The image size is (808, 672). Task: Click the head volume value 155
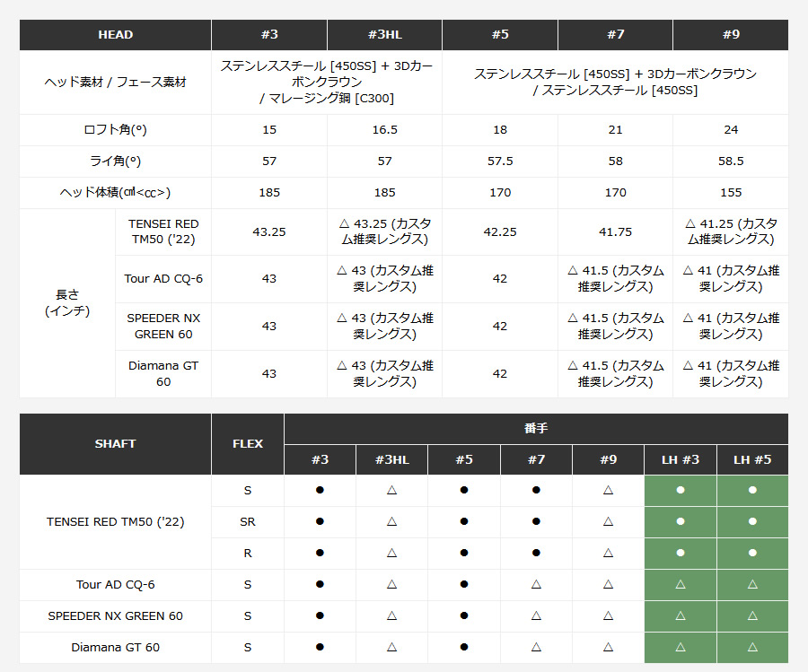pos(731,193)
